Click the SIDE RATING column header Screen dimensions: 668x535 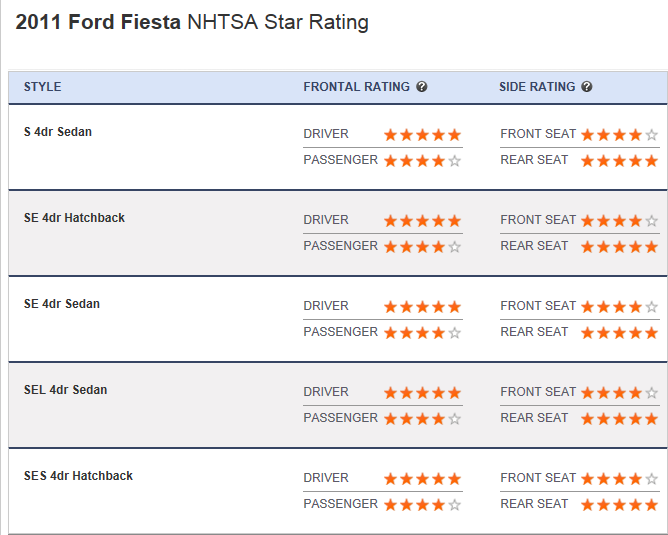(x=537, y=87)
